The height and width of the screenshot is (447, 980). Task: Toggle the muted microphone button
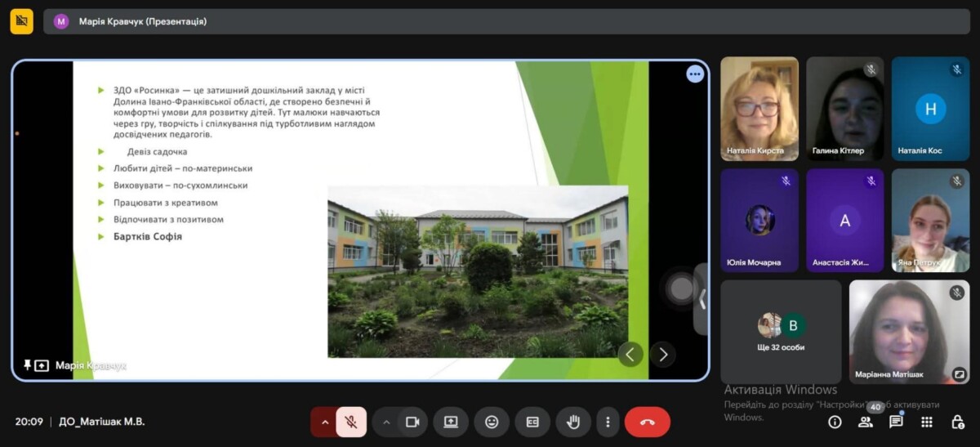click(x=351, y=422)
